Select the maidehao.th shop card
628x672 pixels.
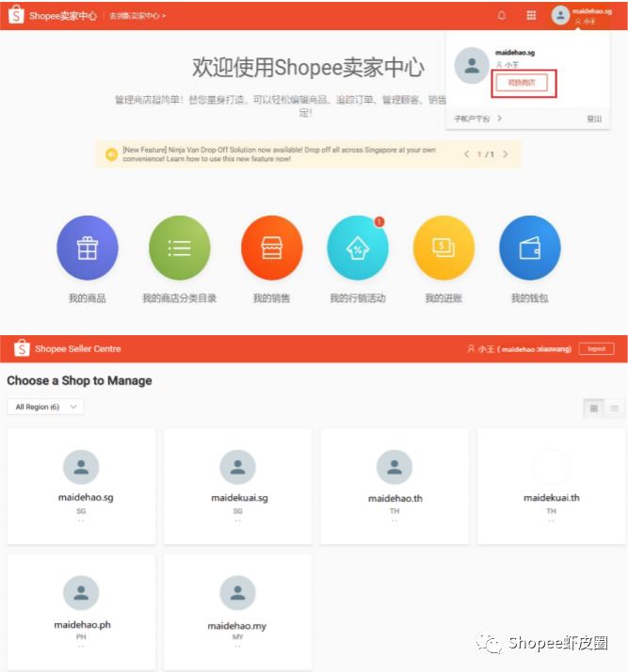coord(395,487)
